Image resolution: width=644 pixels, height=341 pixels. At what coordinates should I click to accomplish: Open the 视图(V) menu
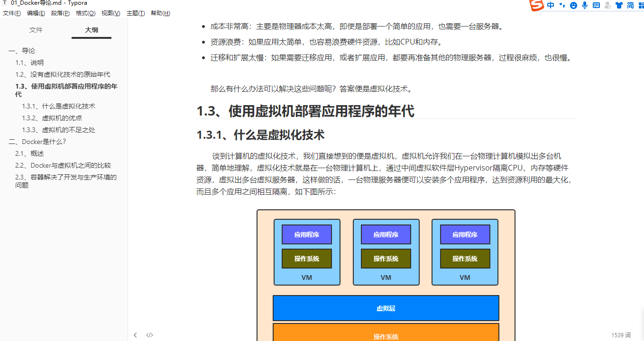point(111,13)
